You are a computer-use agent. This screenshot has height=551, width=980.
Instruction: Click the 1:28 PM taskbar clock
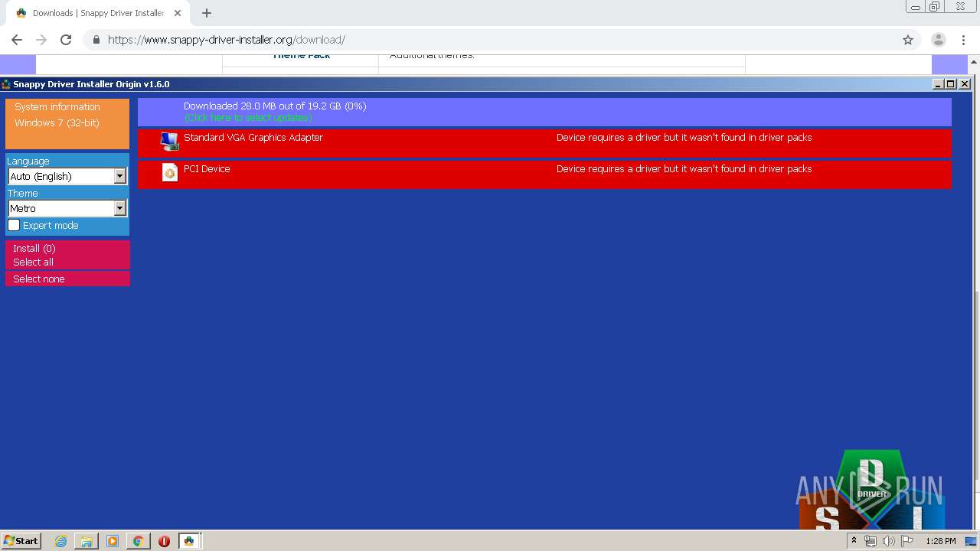[x=940, y=541]
